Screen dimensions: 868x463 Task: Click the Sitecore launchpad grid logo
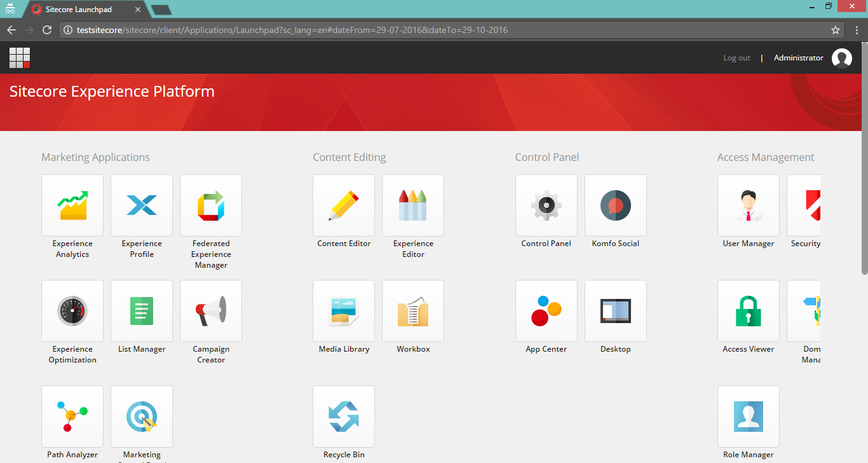tap(20, 58)
